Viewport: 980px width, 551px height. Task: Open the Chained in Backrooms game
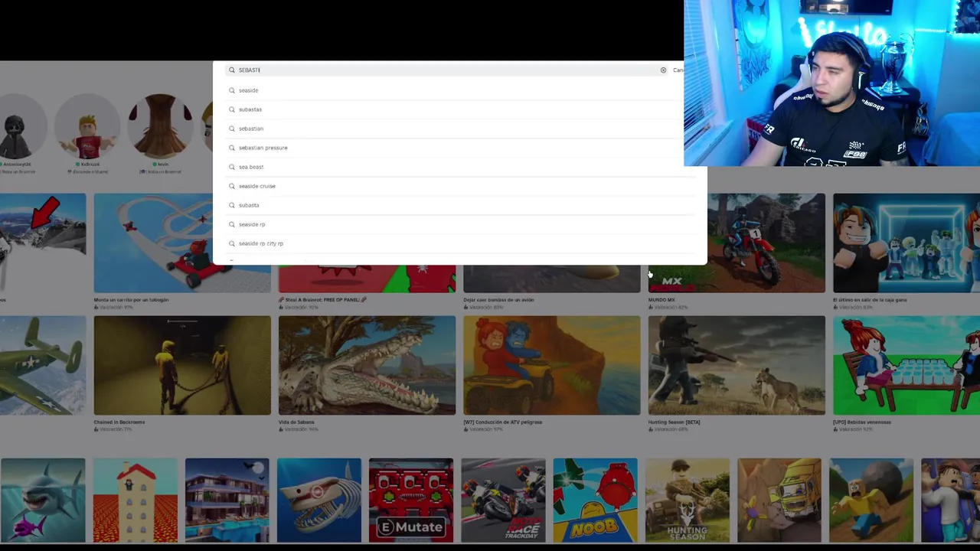182,365
